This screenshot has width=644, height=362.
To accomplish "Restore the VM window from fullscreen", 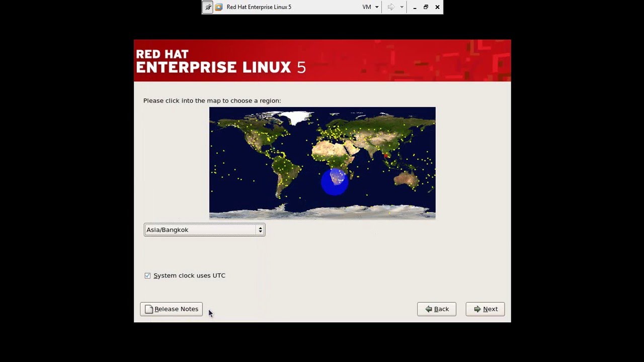I will click(426, 7).
